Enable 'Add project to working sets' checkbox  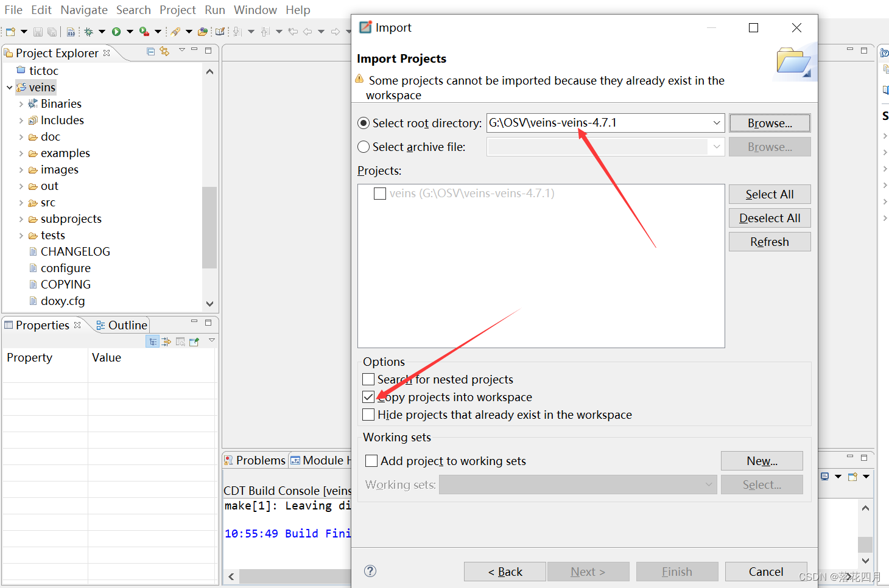click(371, 461)
